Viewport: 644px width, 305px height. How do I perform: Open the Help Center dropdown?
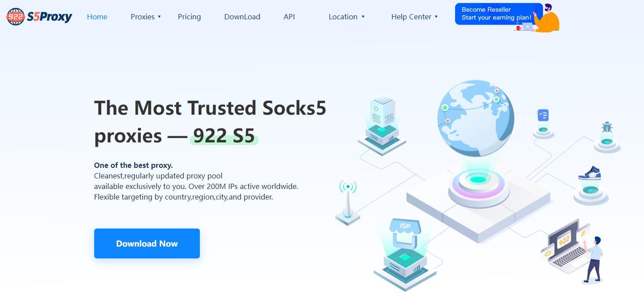(414, 17)
